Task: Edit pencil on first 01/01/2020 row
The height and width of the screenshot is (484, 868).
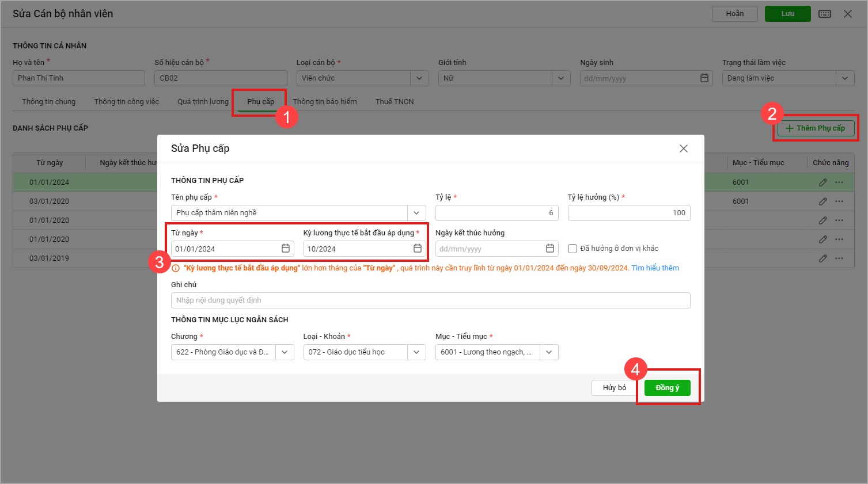Action: click(x=823, y=220)
